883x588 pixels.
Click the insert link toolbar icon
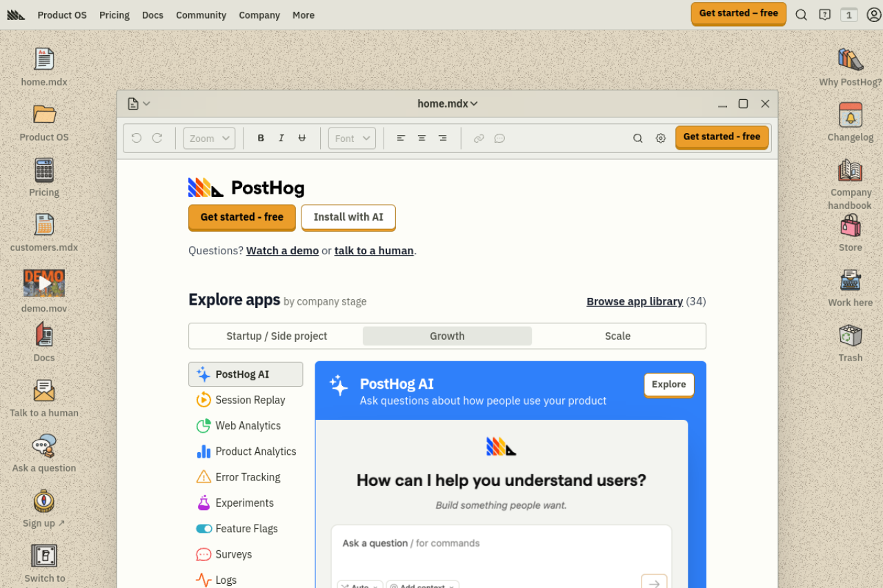pyautogui.click(x=479, y=139)
